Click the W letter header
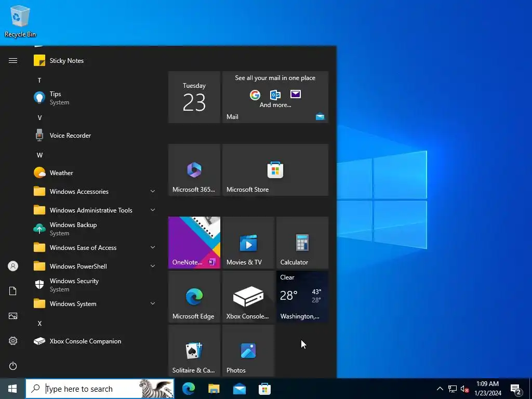532x399 pixels. 39,155
